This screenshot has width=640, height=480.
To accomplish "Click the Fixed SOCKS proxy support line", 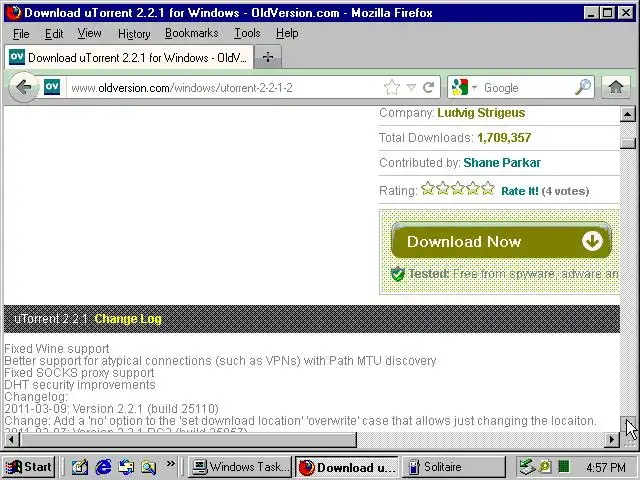I will [79, 373].
